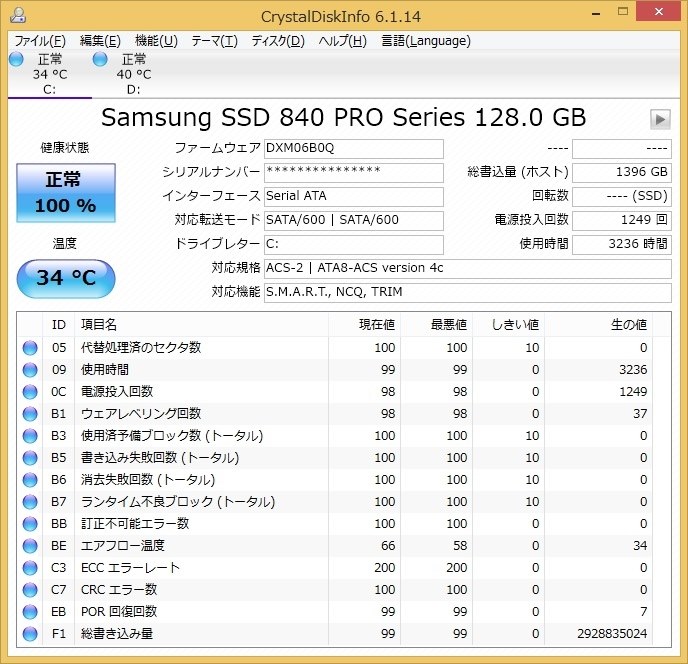688x664 pixels.
Task: Select the ECC エラーレート row
Action: (344, 568)
